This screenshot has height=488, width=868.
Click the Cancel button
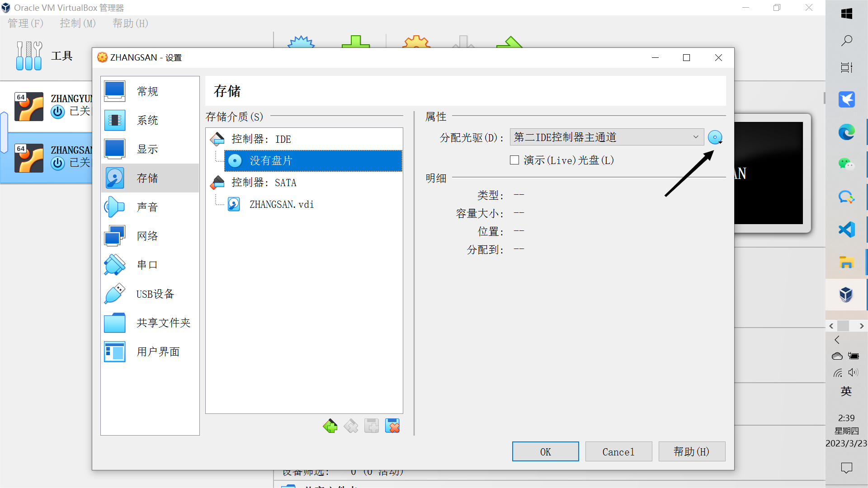pyautogui.click(x=618, y=451)
